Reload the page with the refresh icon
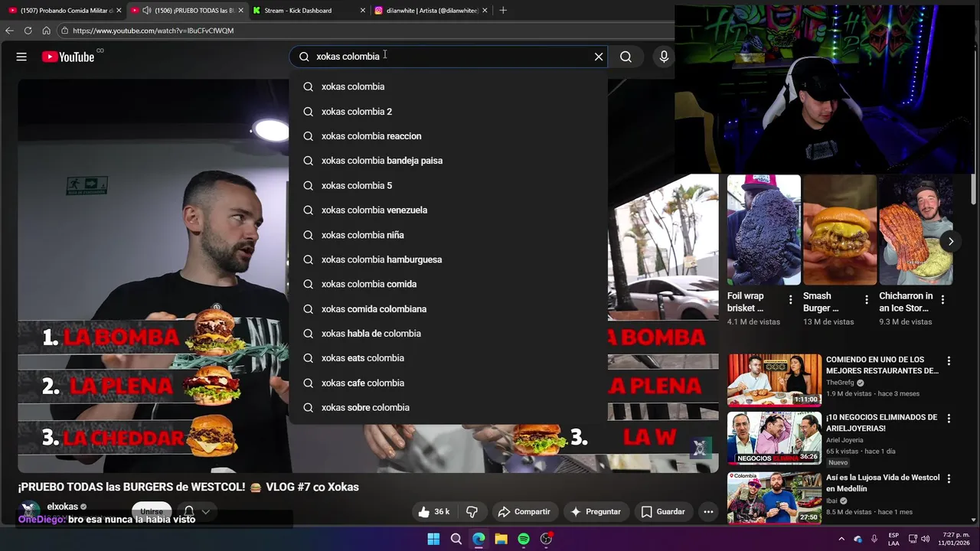The image size is (980, 551). (x=28, y=31)
